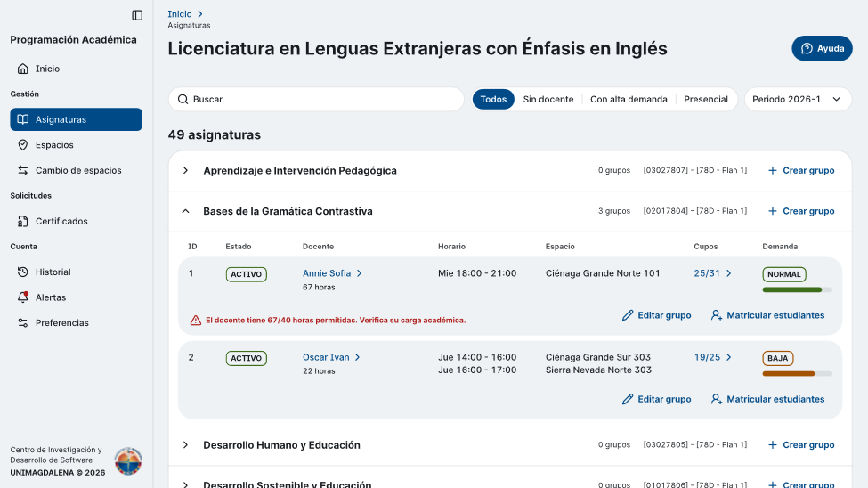Click the plus icon for Aprendizaje e Intervención Pedagógica

[772, 170]
